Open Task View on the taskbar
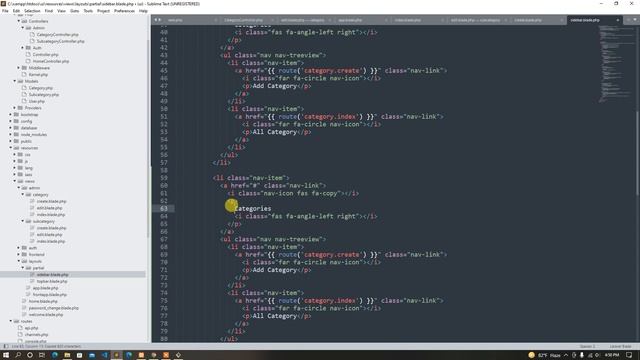 point(42,355)
